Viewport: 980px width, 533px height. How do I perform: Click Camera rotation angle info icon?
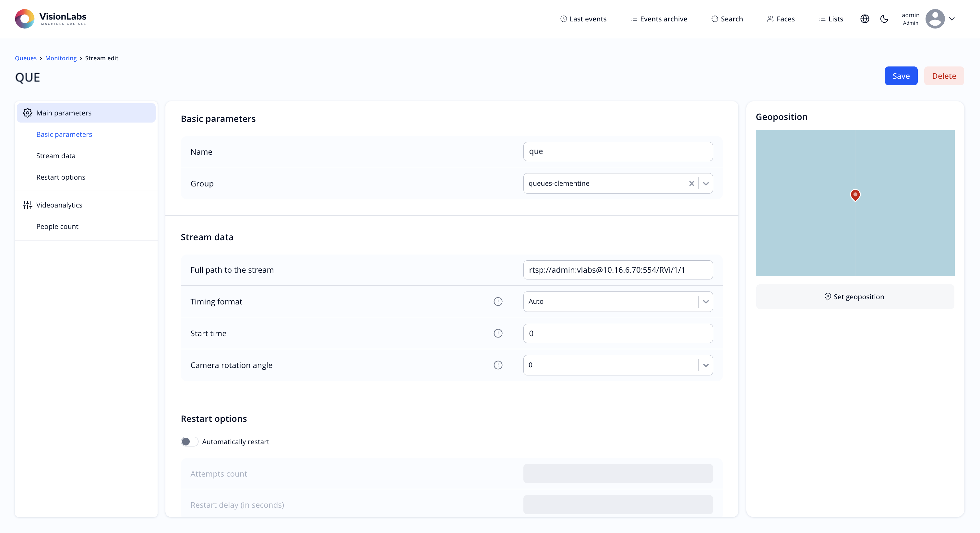(497, 365)
